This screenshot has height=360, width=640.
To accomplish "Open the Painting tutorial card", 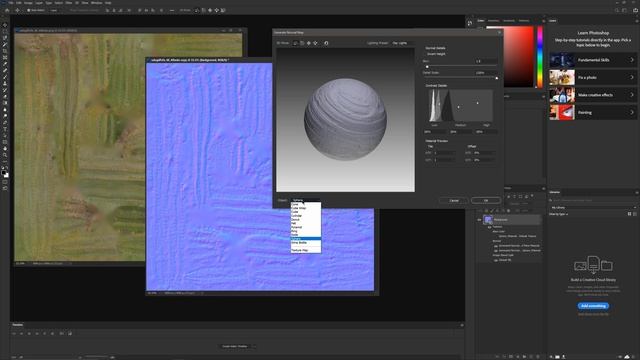I will [593, 112].
